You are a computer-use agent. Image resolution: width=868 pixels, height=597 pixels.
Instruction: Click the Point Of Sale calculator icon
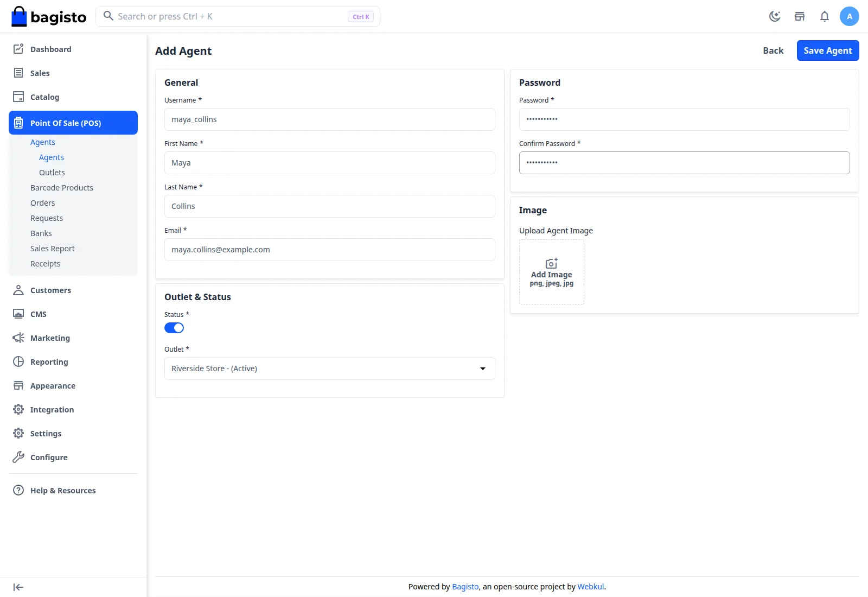pyautogui.click(x=18, y=123)
